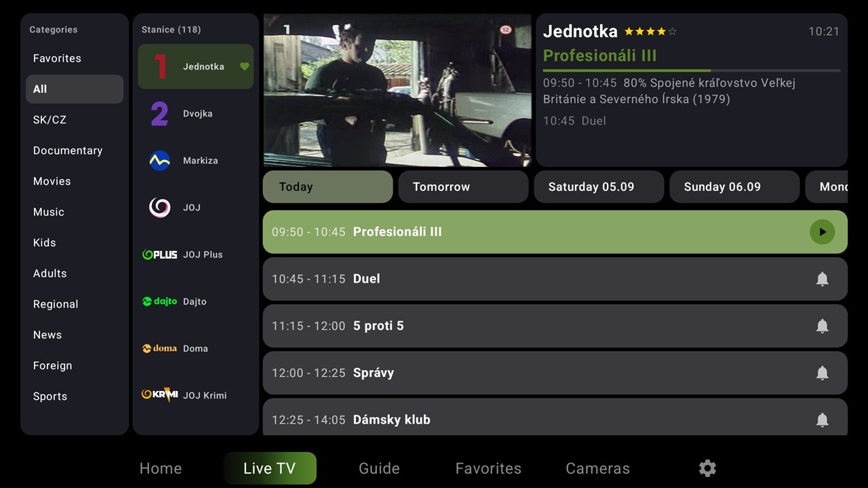Open the Cameras tab
The image size is (868, 488).
597,468
